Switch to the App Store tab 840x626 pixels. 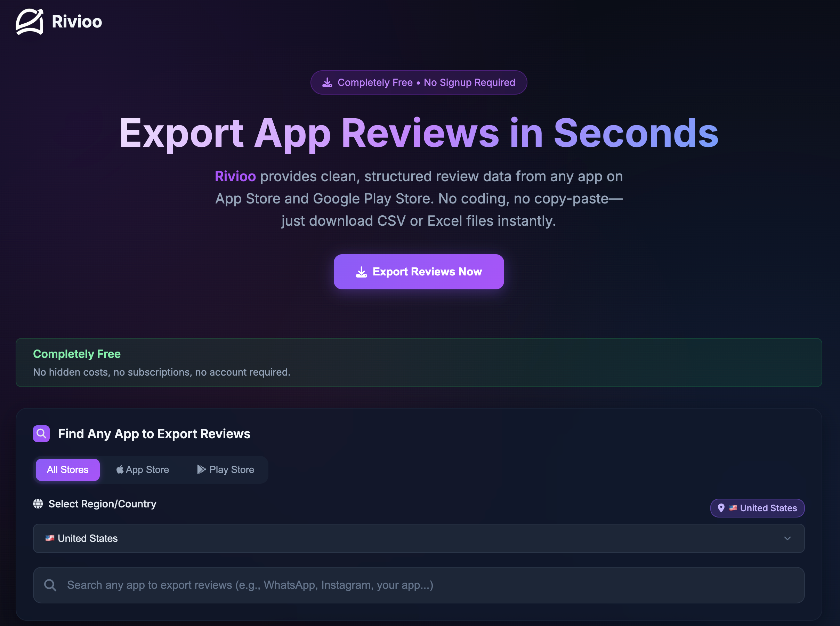pos(143,470)
